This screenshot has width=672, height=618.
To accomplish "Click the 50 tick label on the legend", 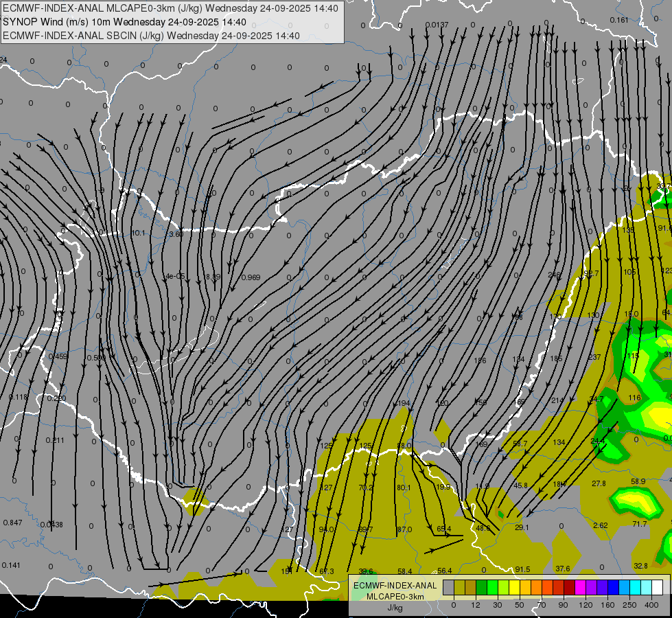I will [x=520, y=605].
